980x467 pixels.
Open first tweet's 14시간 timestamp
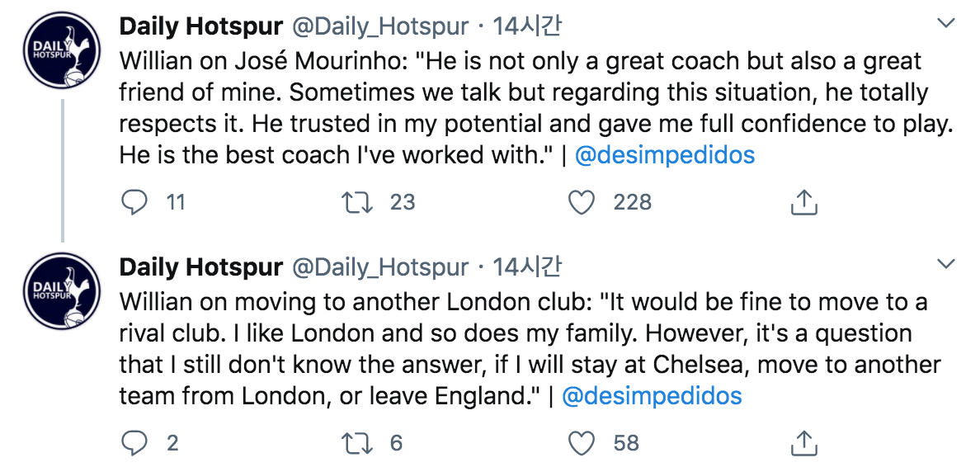point(527,26)
